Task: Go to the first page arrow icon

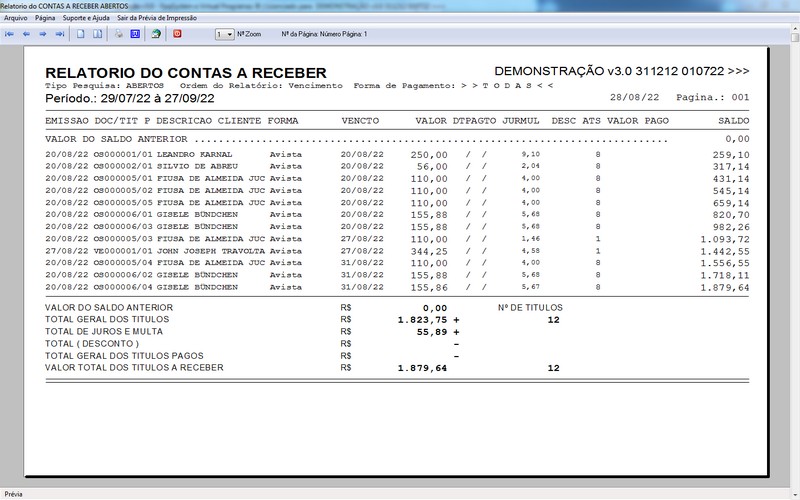Action: pyautogui.click(x=9, y=34)
